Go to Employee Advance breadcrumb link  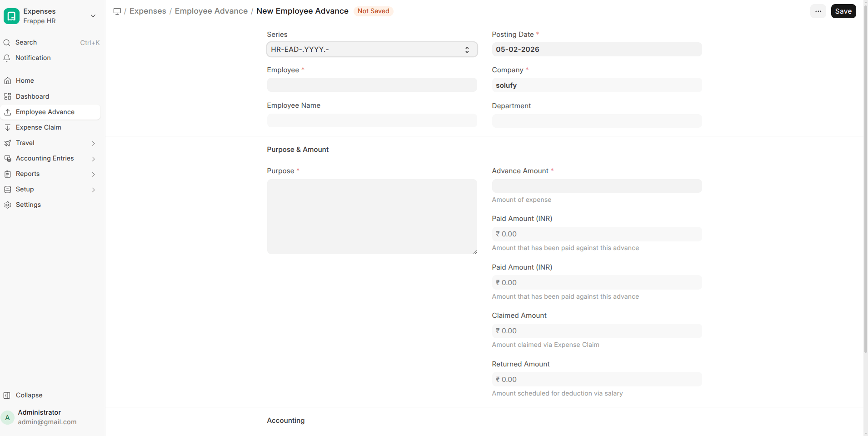[211, 11]
